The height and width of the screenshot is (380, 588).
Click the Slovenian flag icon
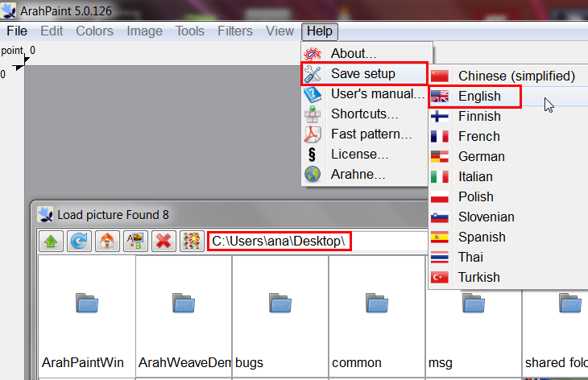440,217
